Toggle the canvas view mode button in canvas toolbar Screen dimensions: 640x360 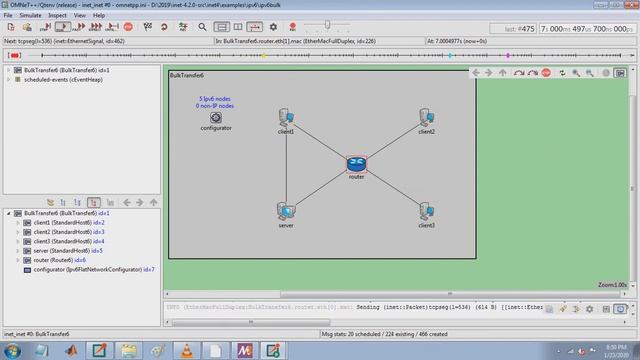pyautogui.click(x=620, y=73)
